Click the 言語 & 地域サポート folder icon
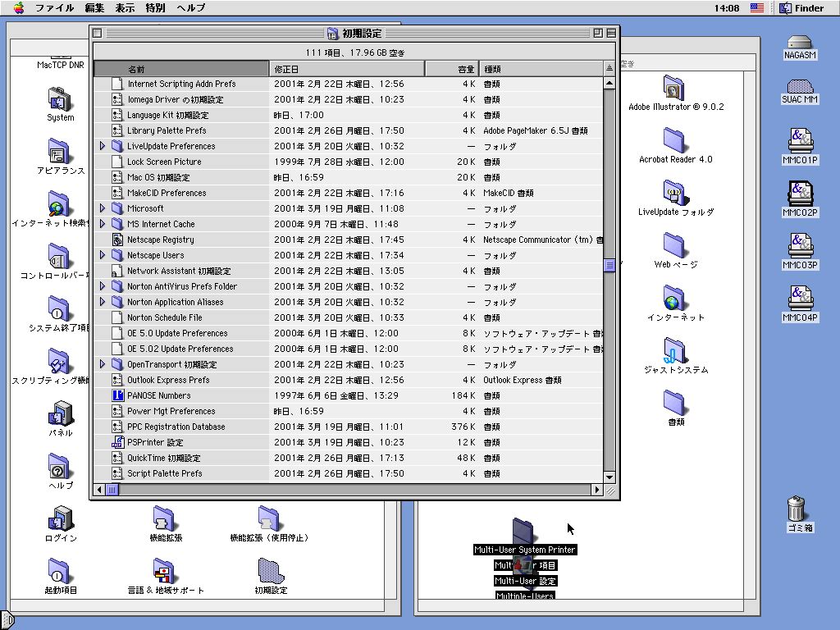This screenshot has height=630, width=840. (x=165, y=571)
